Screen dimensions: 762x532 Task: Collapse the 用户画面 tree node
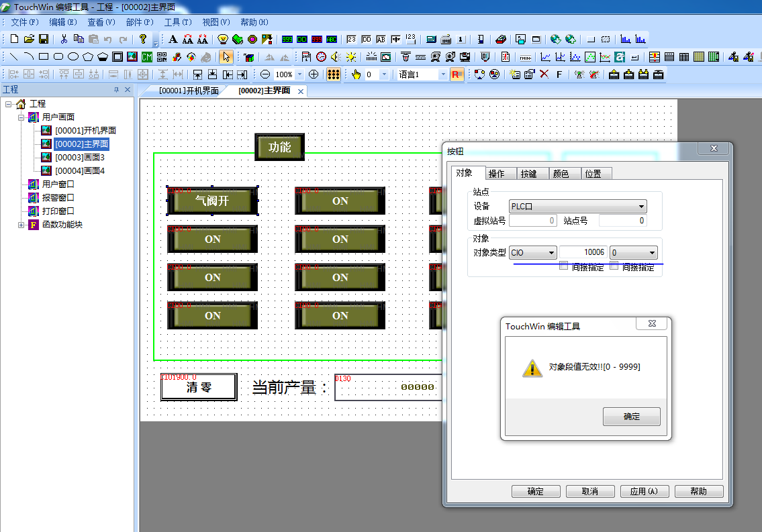pyautogui.click(x=21, y=117)
